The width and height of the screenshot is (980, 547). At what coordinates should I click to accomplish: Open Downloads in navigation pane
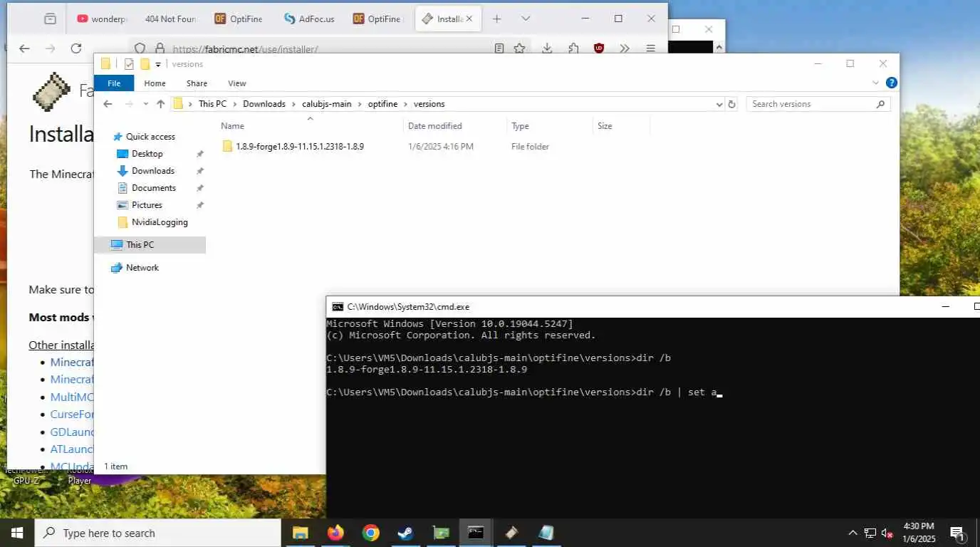coord(153,171)
